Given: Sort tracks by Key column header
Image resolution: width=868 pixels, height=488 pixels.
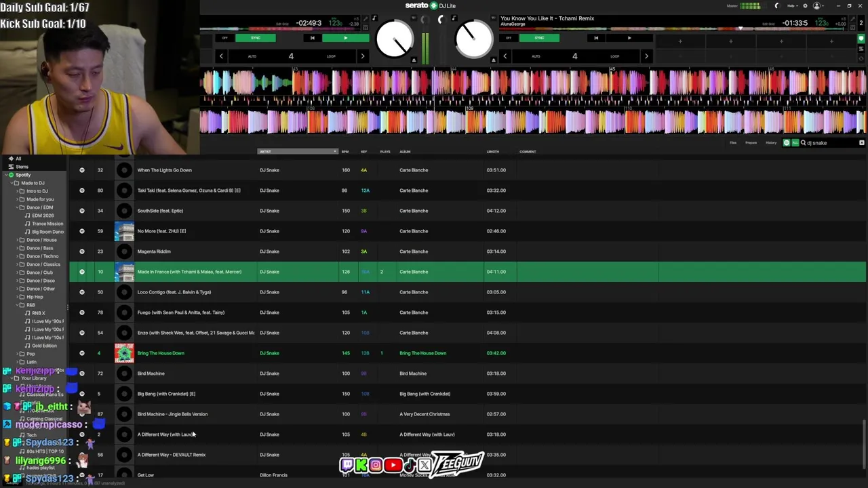Looking at the screenshot, I should click(364, 152).
